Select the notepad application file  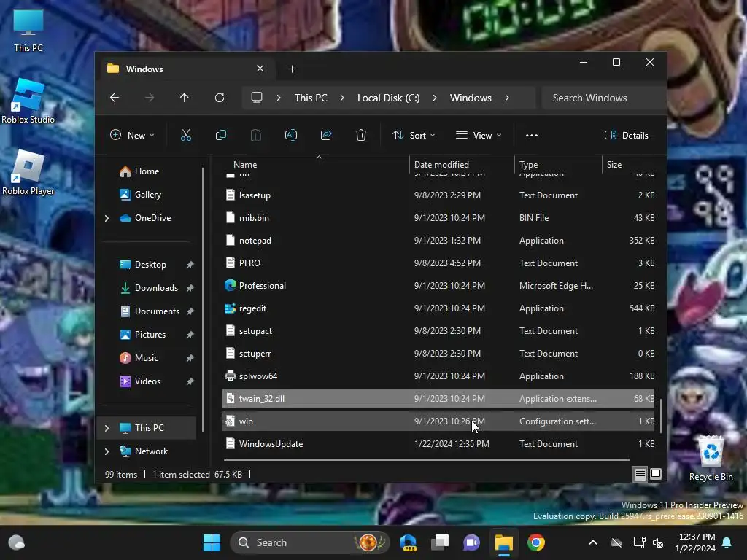pyautogui.click(x=438, y=241)
